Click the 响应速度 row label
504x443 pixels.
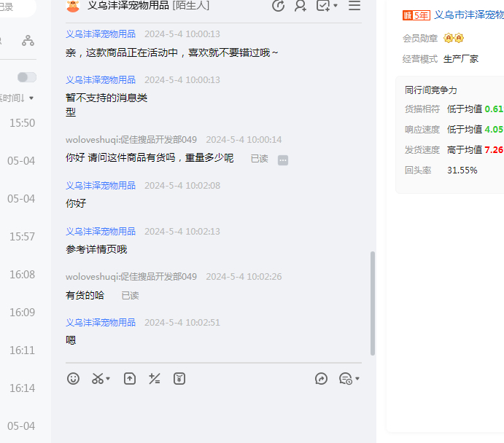(422, 130)
